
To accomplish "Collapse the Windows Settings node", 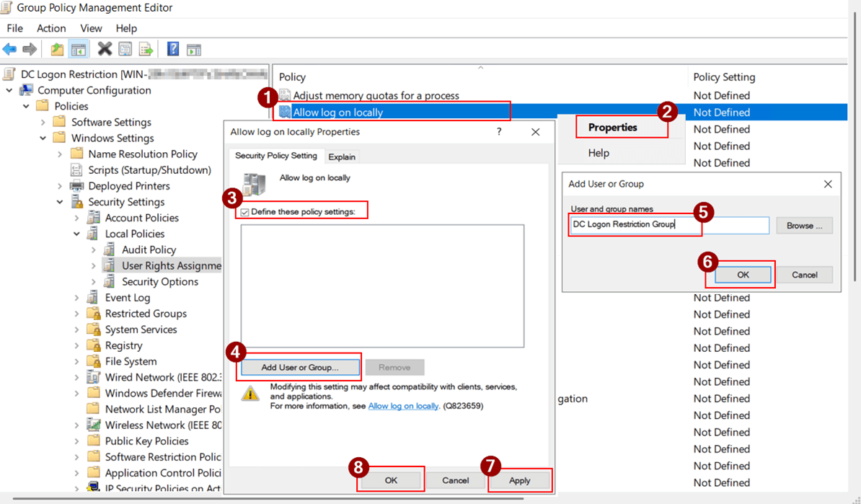I will pos(43,138).
